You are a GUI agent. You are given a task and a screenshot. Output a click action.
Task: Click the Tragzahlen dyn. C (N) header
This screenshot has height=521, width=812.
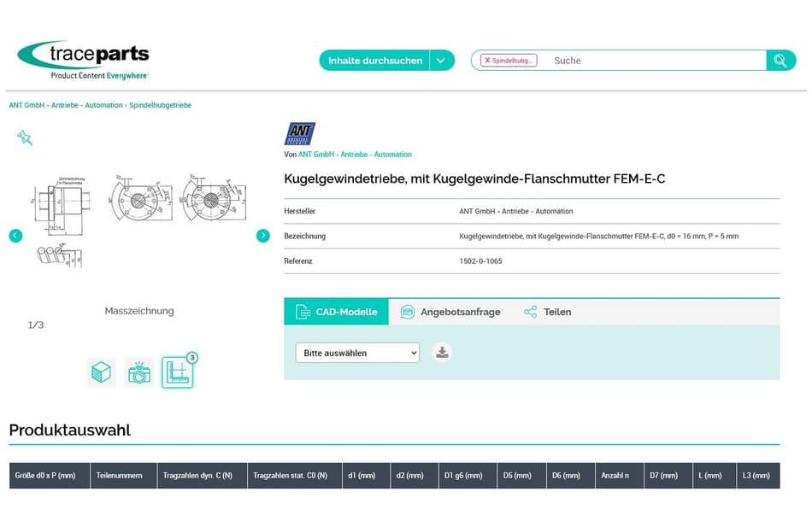point(202,476)
